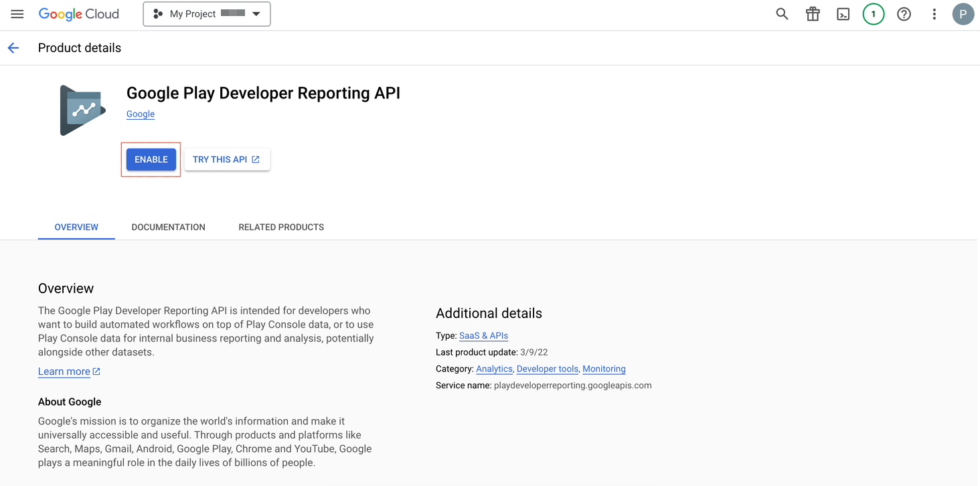Expand the My Project selector dropdown
980x486 pixels.
pos(206,14)
